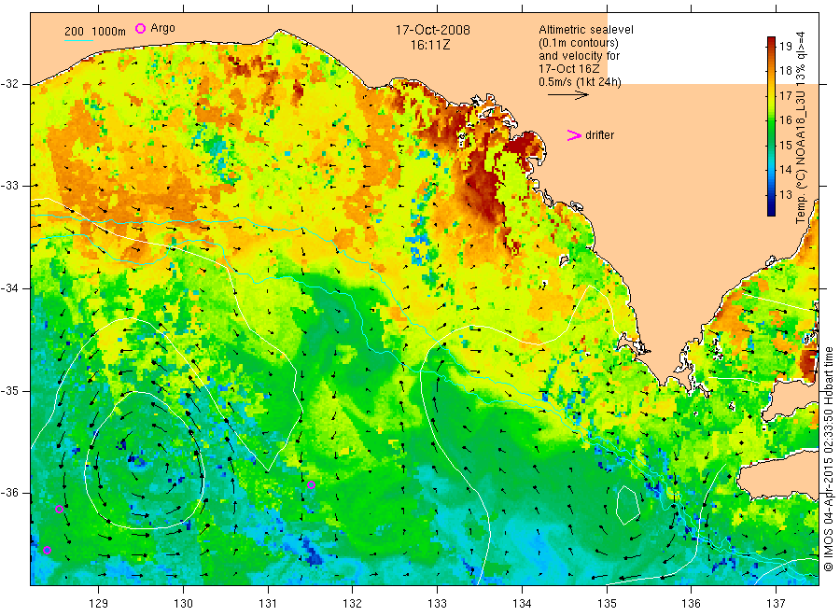
Task: Select Argo float marker nearest longitude 131.5
Action: [311, 485]
